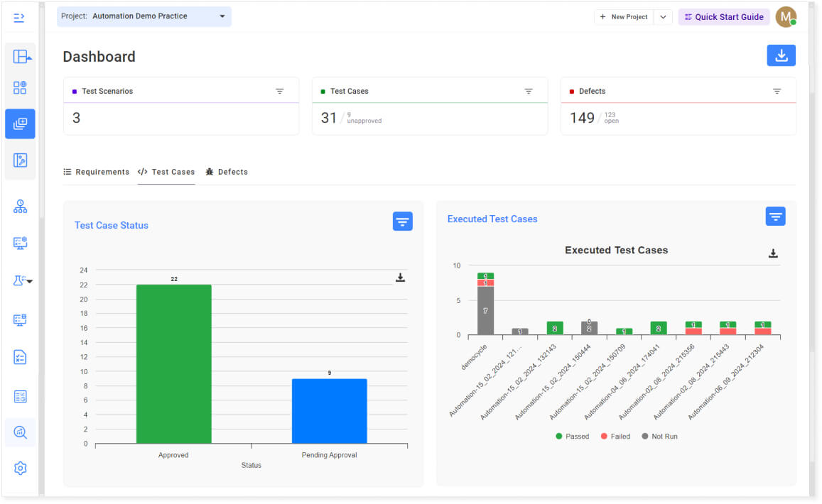Open the analytics magnifier sidebar icon
Viewport: 822px width, 504px height.
20,432
